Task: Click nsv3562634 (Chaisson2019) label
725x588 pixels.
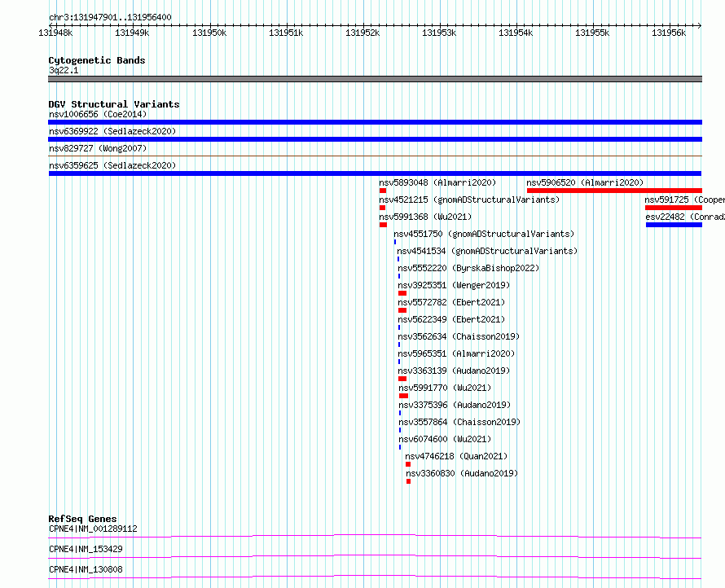Action: [459, 336]
